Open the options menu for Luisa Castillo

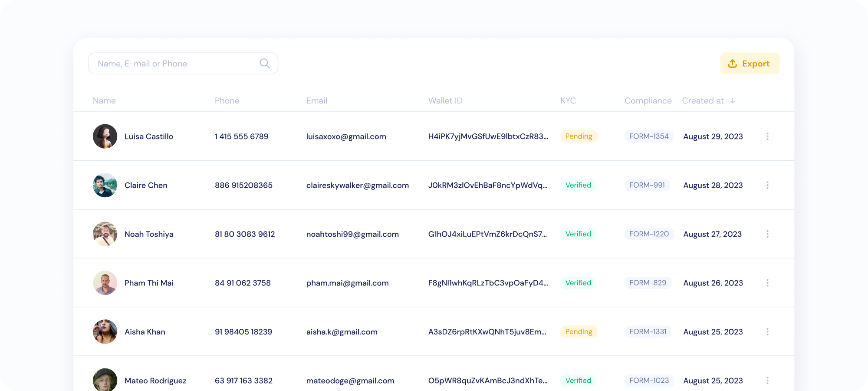pos(767,136)
